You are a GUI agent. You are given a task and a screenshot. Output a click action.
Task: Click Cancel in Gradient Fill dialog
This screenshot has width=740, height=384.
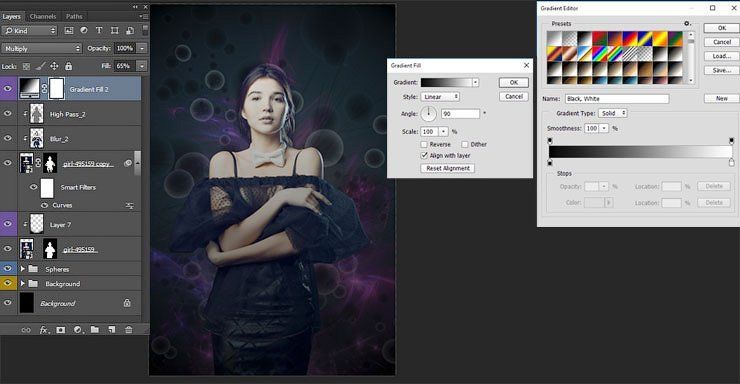coord(513,97)
